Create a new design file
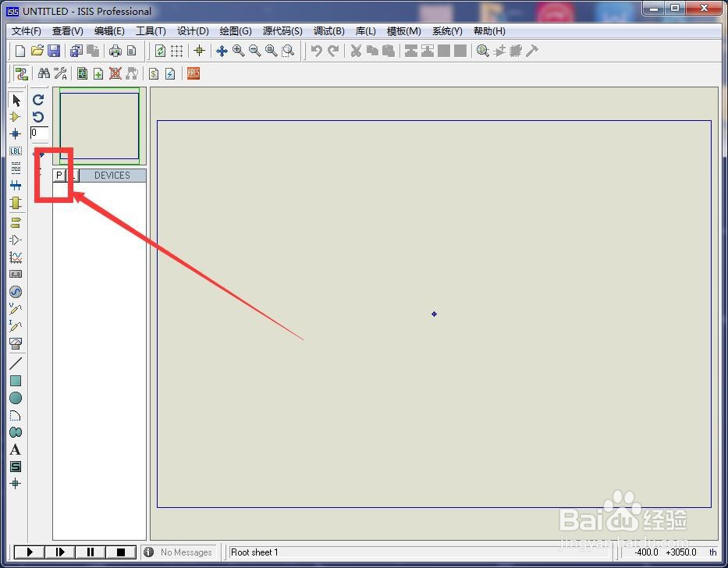728x568 pixels. [20, 51]
